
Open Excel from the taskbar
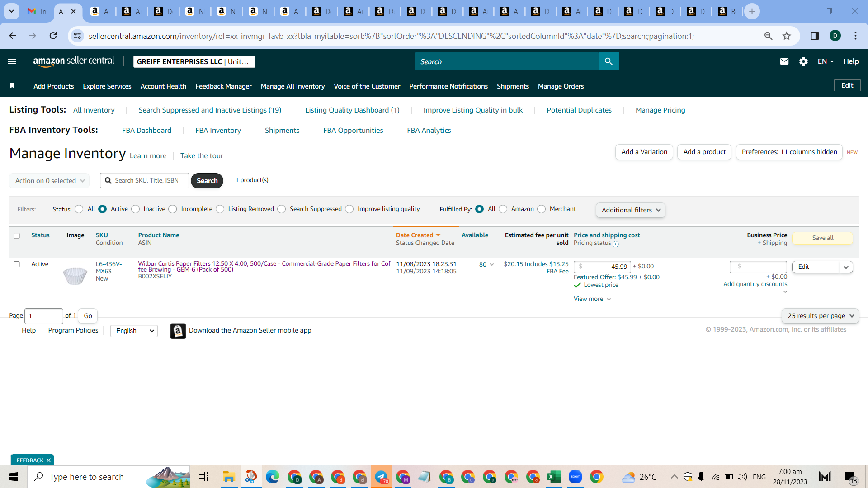(x=554, y=477)
